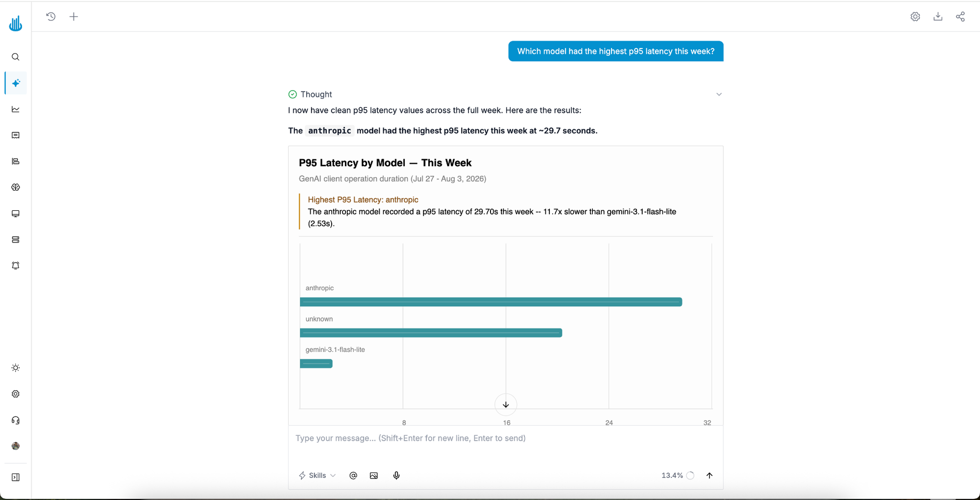This screenshot has width=980, height=500.
Task: Send the message with up arrow
Action: tap(710, 475)
